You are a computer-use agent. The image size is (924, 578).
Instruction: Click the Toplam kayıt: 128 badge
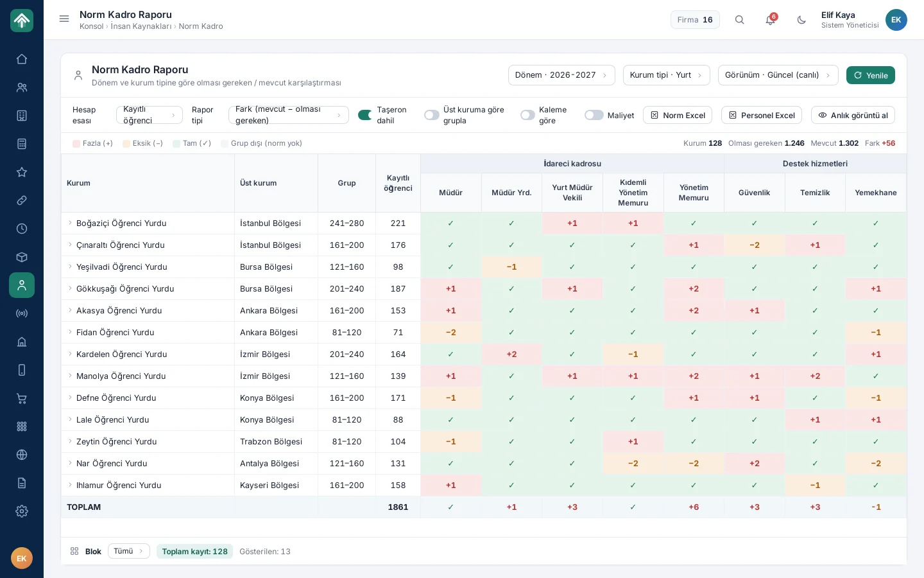point(195,551)
